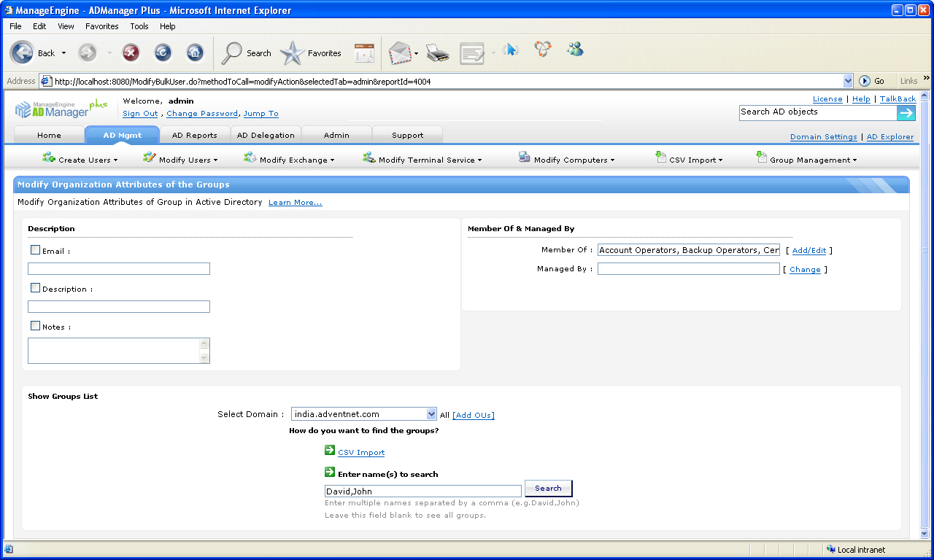
Task: Click the Notes textarea scrollbar down arrow
Action: pos(204,357)
